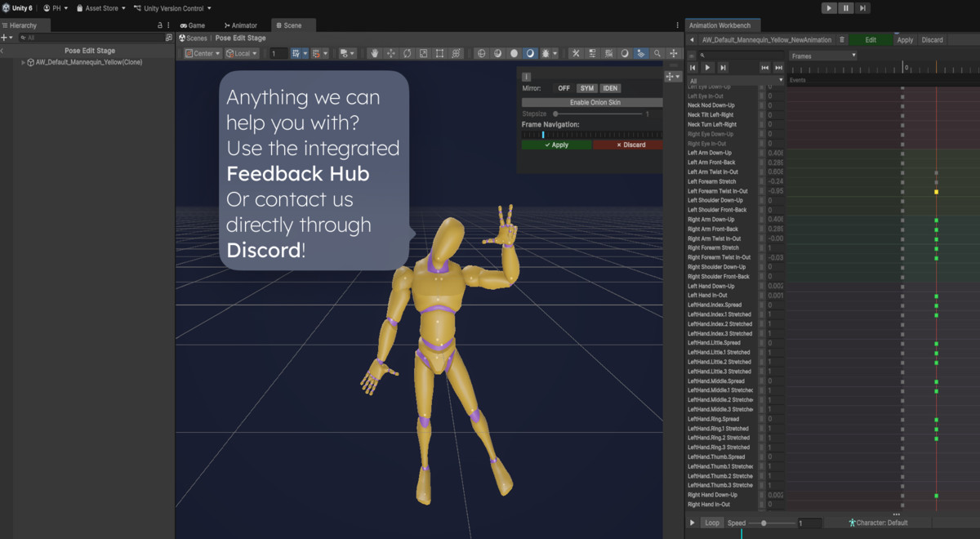
Task: Open the debug draw mode dropdown arrow
Action: coord(555,53)
